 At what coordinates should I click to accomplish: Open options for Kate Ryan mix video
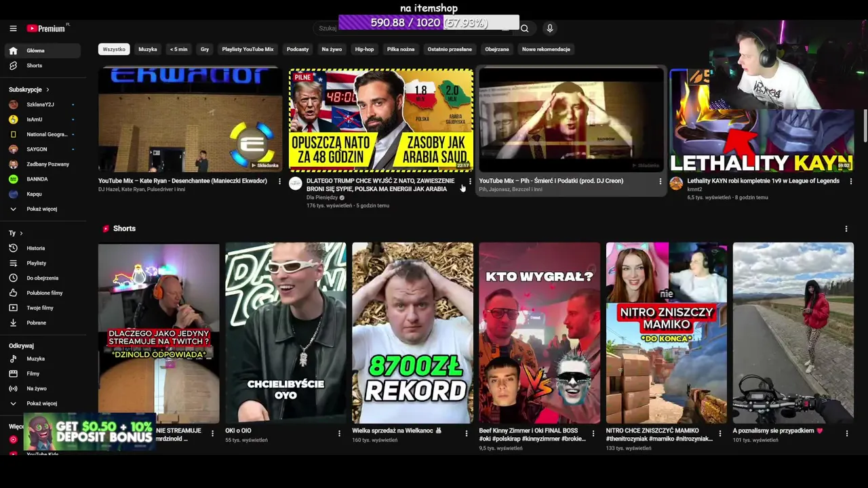point(279,182)
